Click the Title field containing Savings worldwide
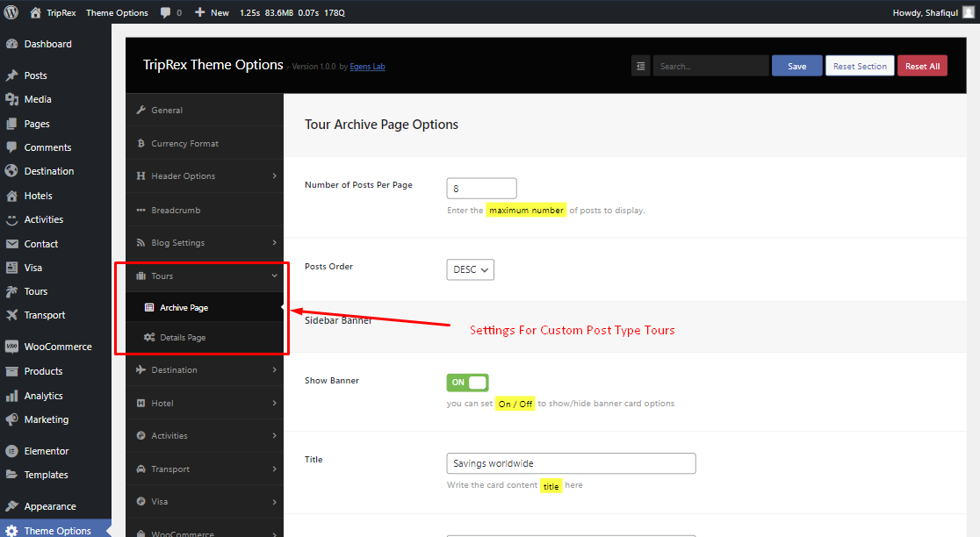Viewport: 980px width, 537px height. pyautogui.click(x=572, y=463)
